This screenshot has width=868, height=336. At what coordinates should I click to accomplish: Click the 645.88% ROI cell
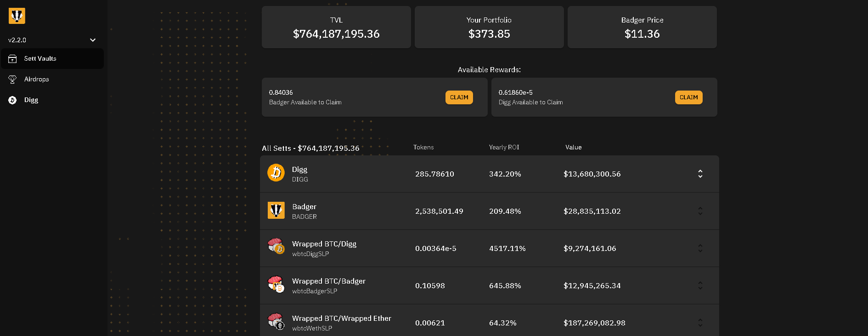point(505,285)
